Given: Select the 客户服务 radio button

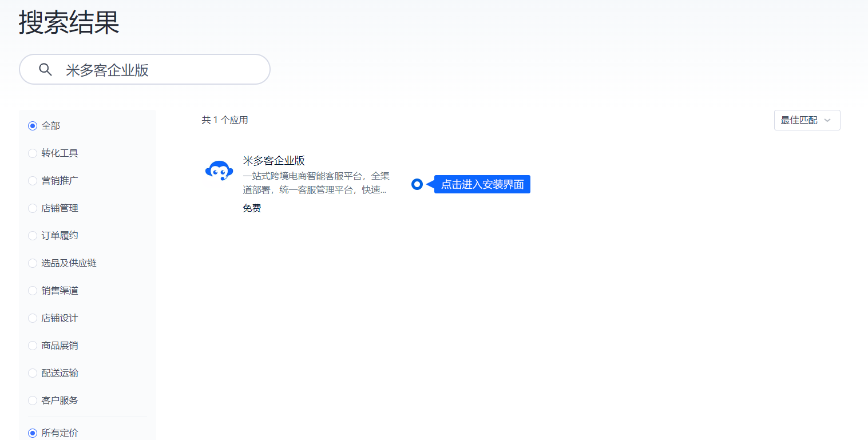Looking at the screenshot, I should point(33,401).
